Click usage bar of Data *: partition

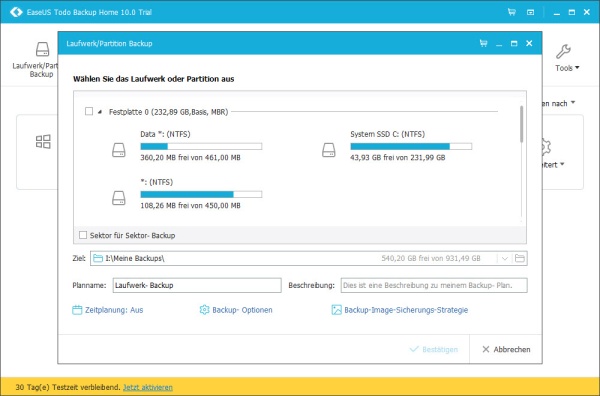click(201, 146)
